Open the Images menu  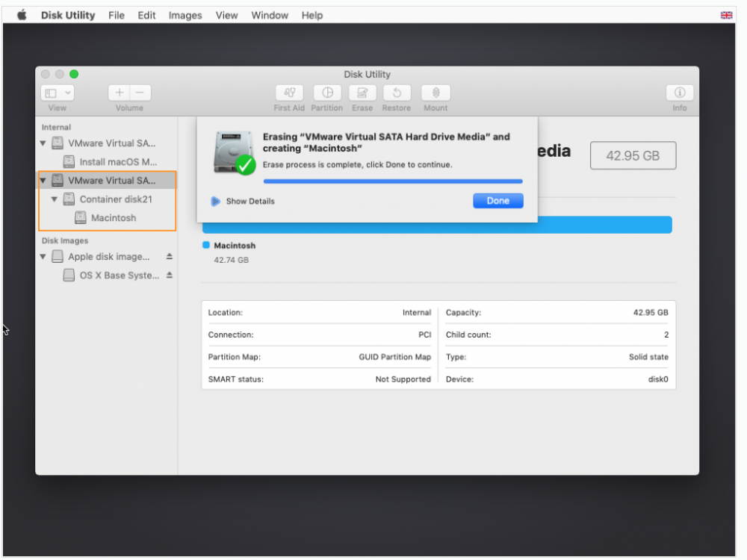click(185, 15)
